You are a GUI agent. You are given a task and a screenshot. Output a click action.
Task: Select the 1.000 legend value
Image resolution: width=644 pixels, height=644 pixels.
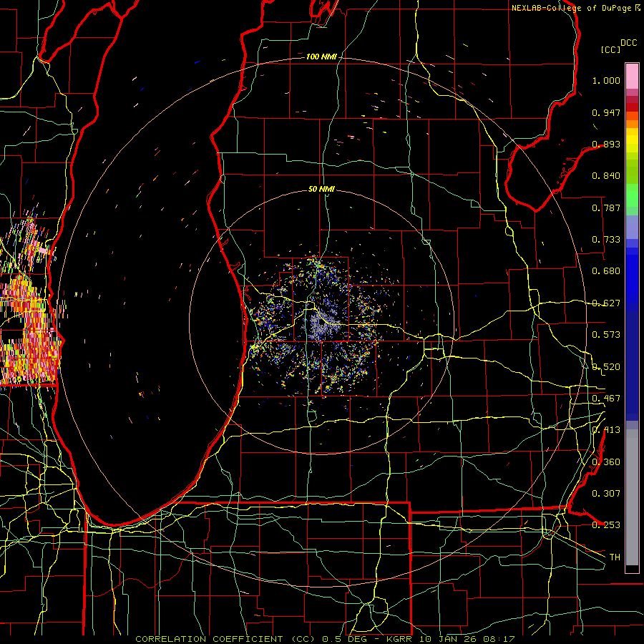click(x=606, y=80)
